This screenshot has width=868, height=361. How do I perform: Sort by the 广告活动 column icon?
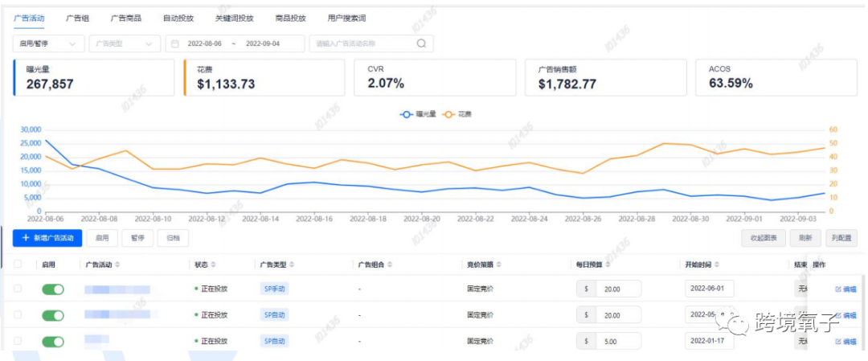(117, 265)
